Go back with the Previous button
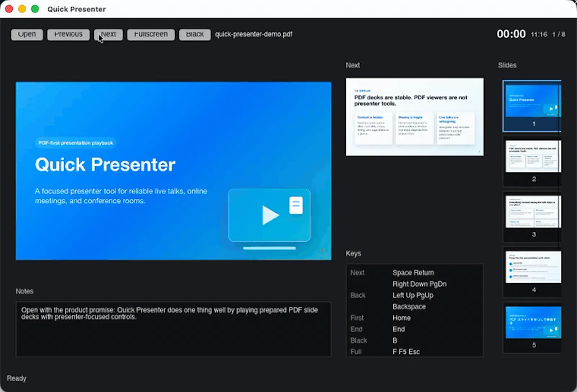The height and width of the screenshot is (392, 577). coord(68,35)
